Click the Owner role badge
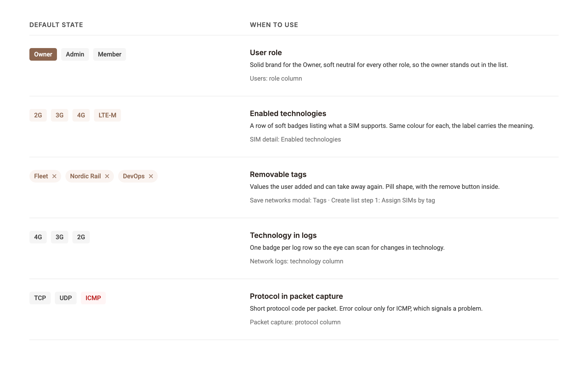The height and width of the screenshot is (365, 588). coord(43,54)
